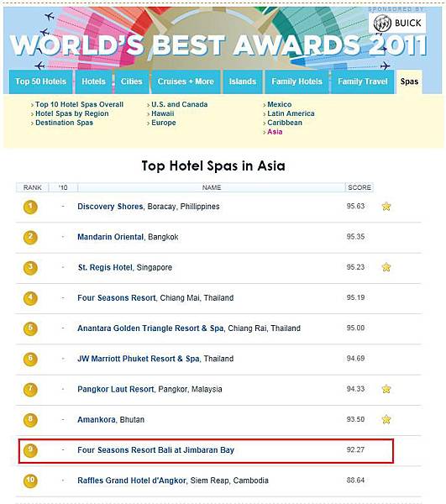Open Anantara Golden Triangle Resort & Spa link
This screenshot has height=504, width=446.
click(x=150, y=328)
